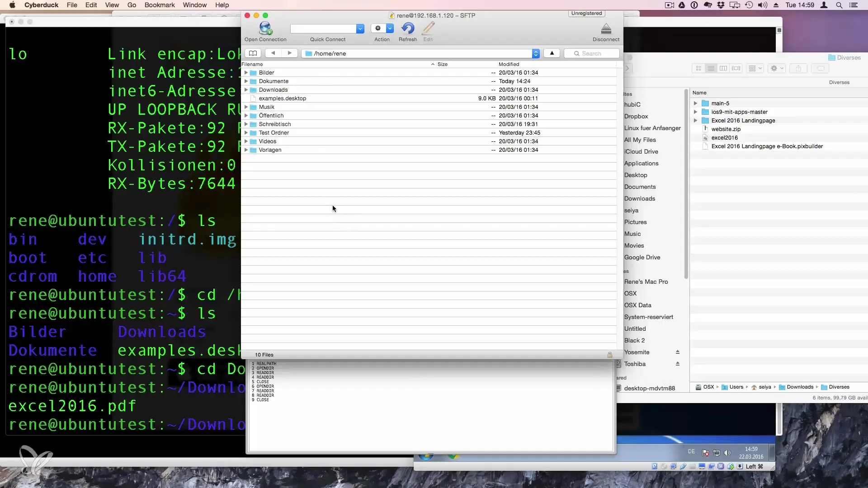Open the Action gear dropdown

pos(382,28)
